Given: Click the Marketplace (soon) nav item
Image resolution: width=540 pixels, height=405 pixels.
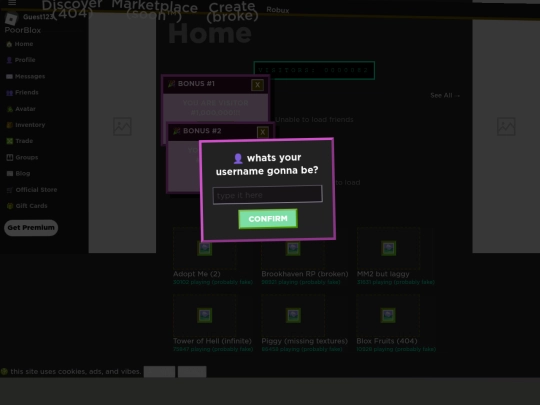Looking at the screenshot, I should click(154, 10).
